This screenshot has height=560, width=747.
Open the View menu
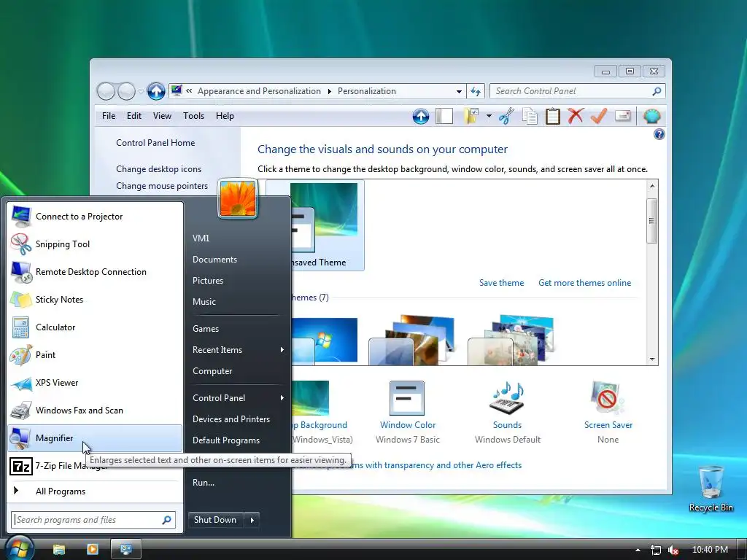coord(162,116)
